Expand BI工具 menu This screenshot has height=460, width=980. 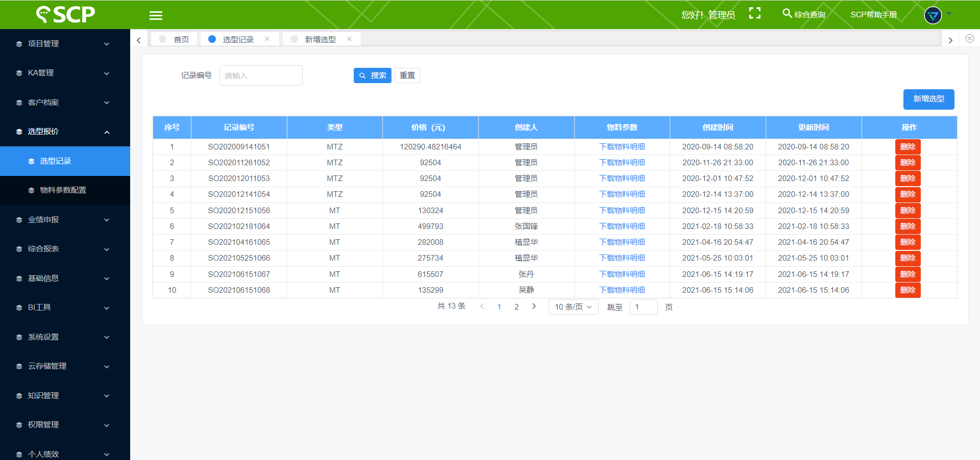(65, 308)
